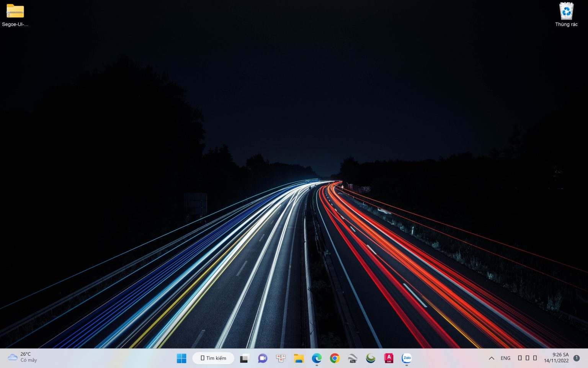
Task: Open the Windows Start menu
Action: pyautogui.click(x=181, y=358)
